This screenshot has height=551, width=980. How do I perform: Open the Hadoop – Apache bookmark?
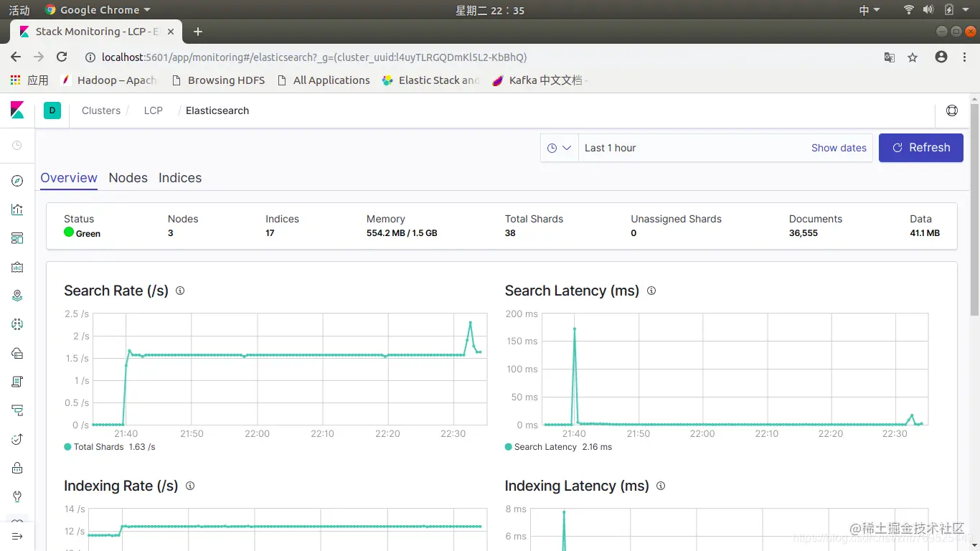109,80
